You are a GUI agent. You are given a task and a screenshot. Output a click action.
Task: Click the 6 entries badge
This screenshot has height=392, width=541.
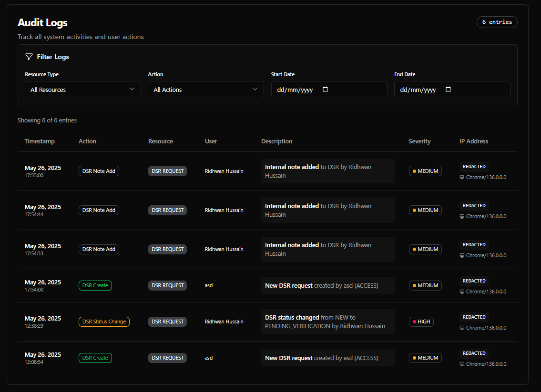pyautogui.click(x=497, y=22)
